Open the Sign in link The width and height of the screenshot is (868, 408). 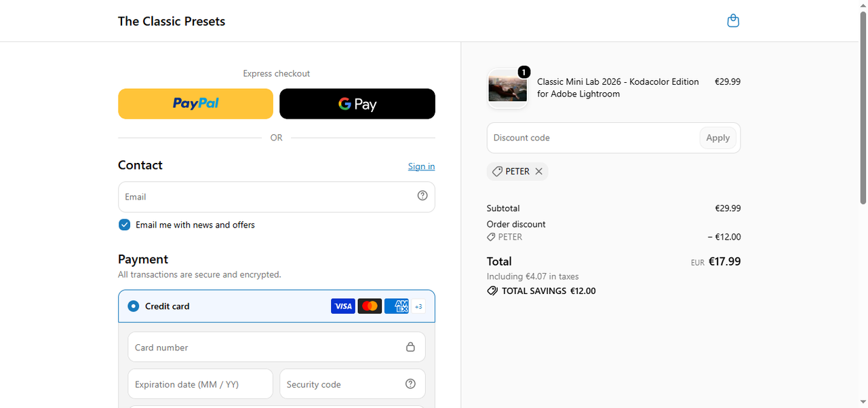click(421, 166)
